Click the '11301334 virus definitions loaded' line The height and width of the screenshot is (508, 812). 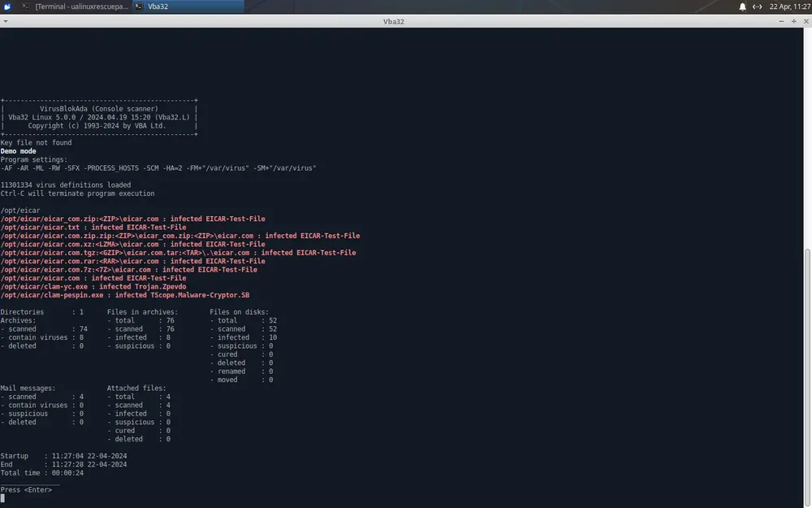(66, 185)
